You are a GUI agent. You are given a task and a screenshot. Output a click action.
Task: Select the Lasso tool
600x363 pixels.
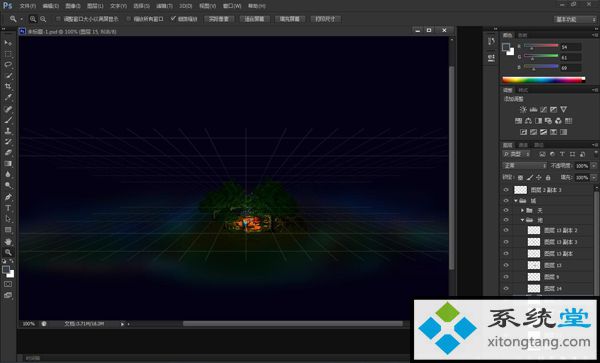[x=8, y=64]
